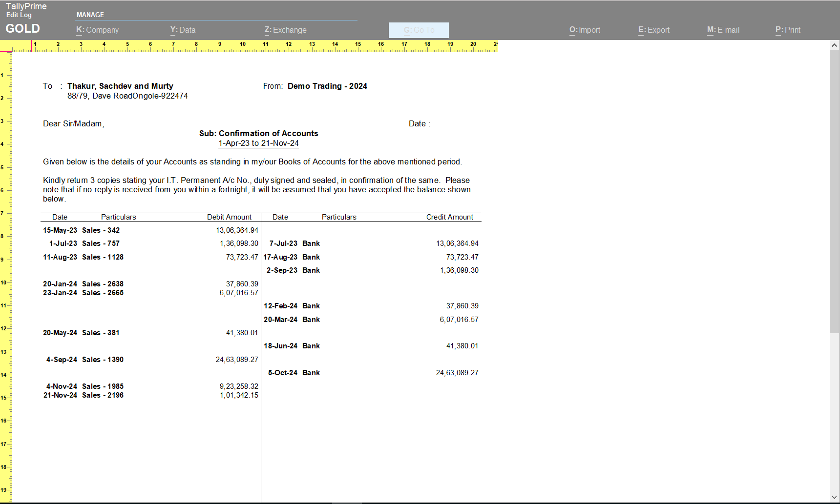Click the Edit Log label
Viewport: 840px width, 504px height.
click(x=19, y=15)
